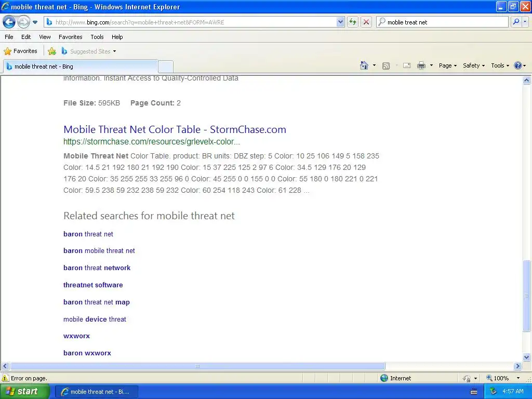Click related search 'baron wxworx'
This screenshot has height=399, width=532.
click(87, 353)
